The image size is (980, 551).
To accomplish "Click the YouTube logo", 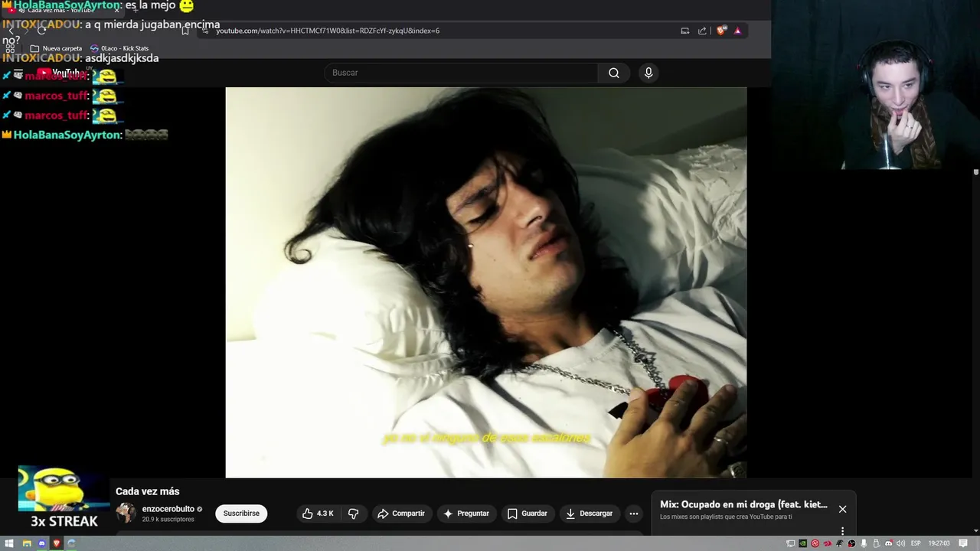I will [60, 73].
